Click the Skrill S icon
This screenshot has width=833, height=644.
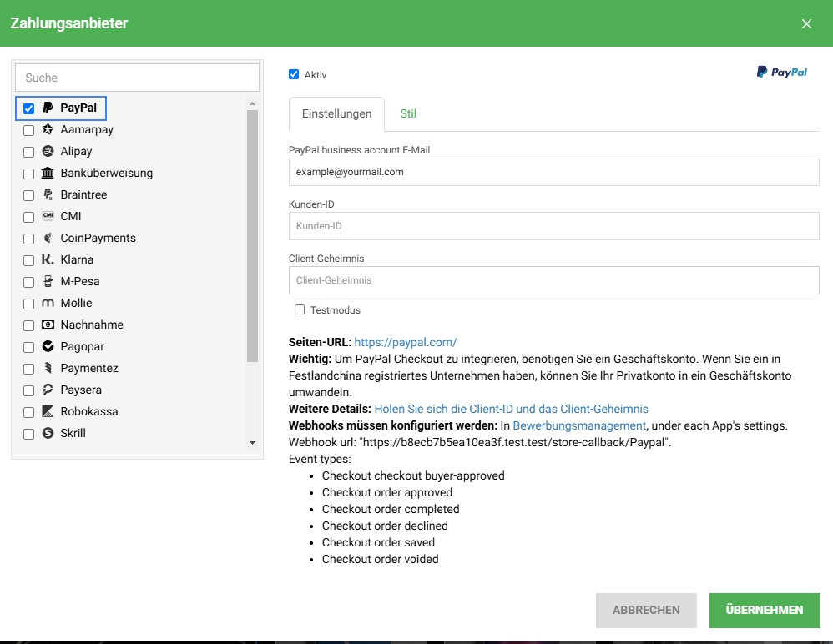pyautogui.click(x=48, y=434)
